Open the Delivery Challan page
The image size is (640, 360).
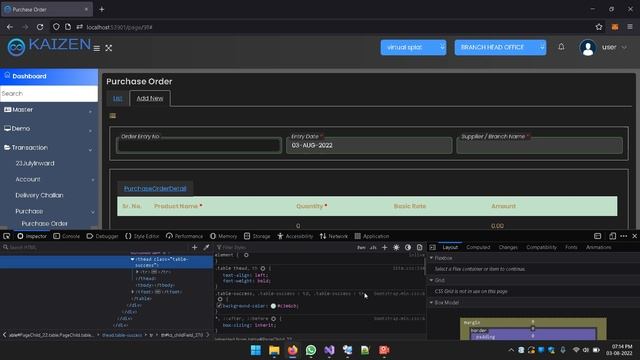[x=39, y=195]
